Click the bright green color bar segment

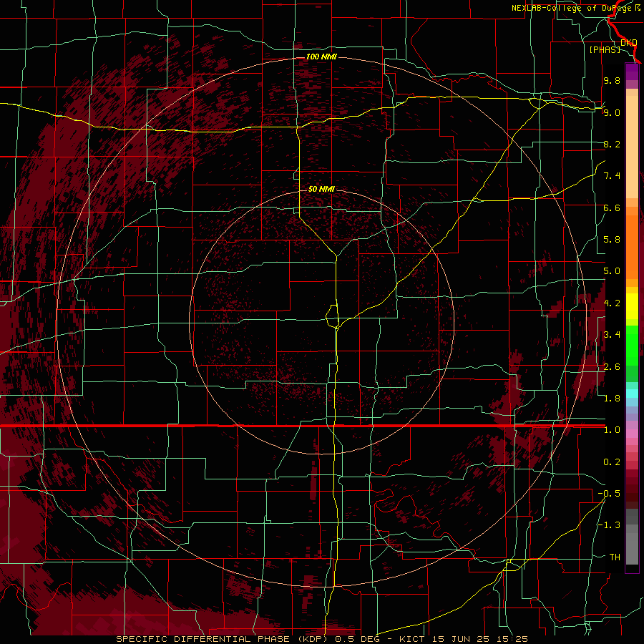(x=632, y=344)
